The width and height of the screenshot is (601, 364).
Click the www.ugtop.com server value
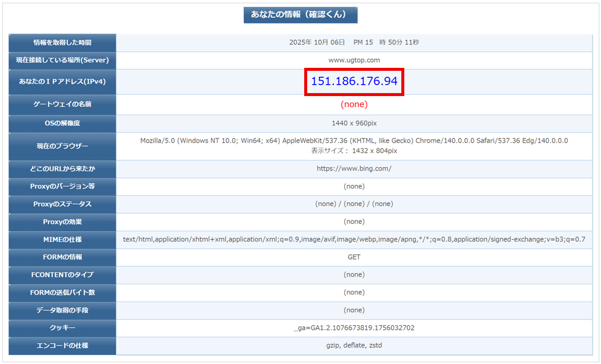pyautogui.click(x=354, y=60)
